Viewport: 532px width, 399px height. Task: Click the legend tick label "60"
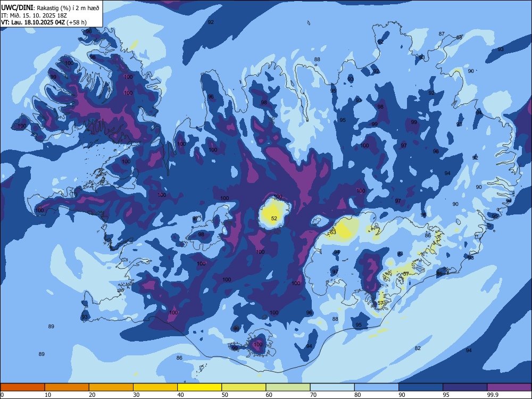coord(269,395)
